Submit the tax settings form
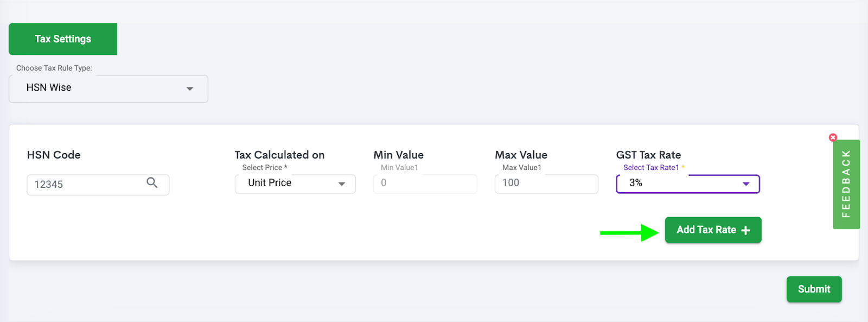Screen dimensions: 868x322 [814, 289]
